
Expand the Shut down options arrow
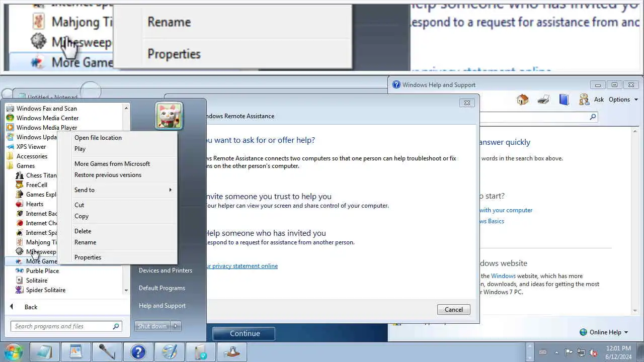tap(176, 326)
